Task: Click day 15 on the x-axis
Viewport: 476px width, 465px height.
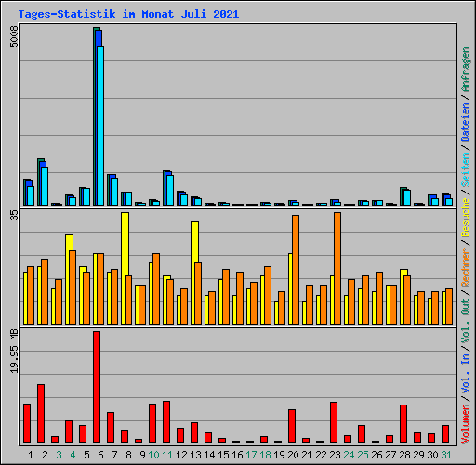Action: (223, 455)
